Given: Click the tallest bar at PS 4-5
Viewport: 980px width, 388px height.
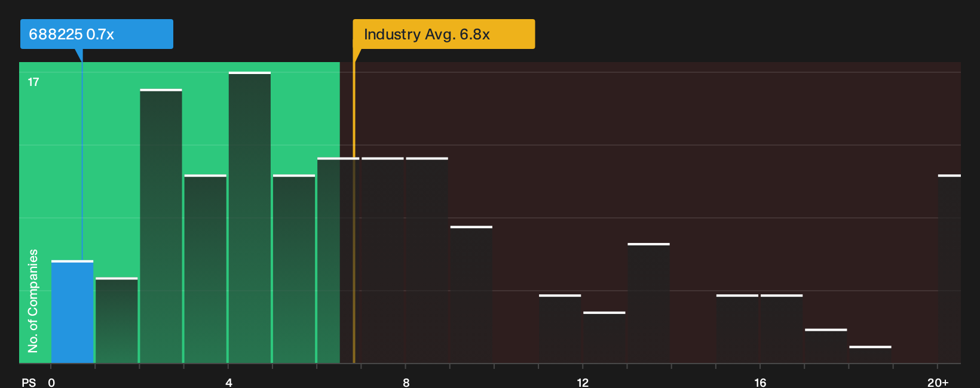Looking at the screenshot, I should coord(250,217).
